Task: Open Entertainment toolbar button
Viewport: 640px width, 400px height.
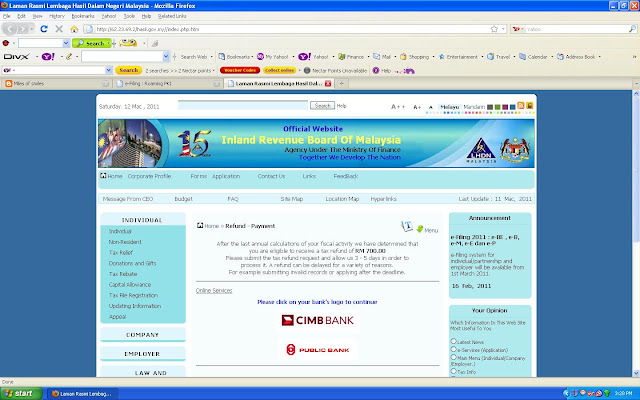Action: (458, 57)
